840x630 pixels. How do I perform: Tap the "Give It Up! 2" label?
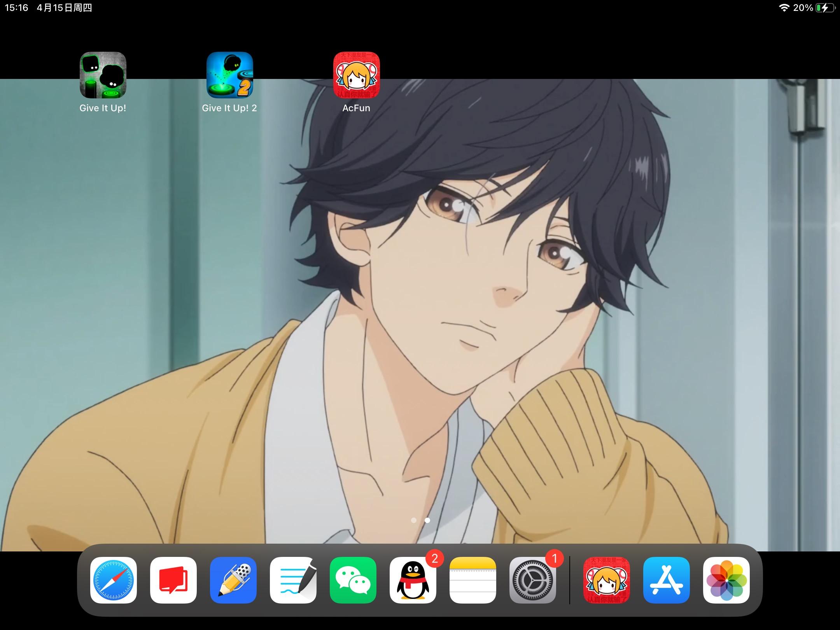[229, 108]
